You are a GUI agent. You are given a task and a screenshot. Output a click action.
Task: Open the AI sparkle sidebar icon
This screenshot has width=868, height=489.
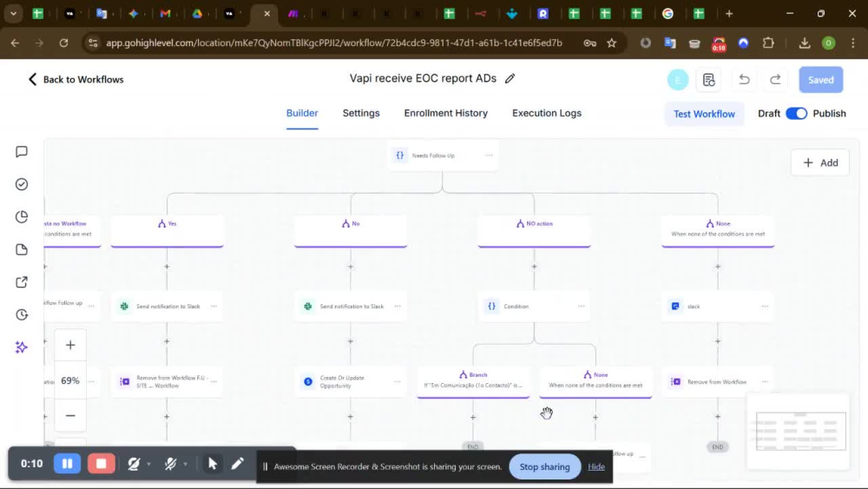(x=22, y=347)
